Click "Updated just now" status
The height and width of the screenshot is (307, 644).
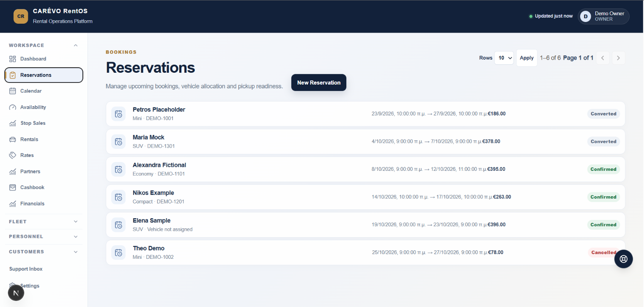pyautogui.click(x=551, y=16)
